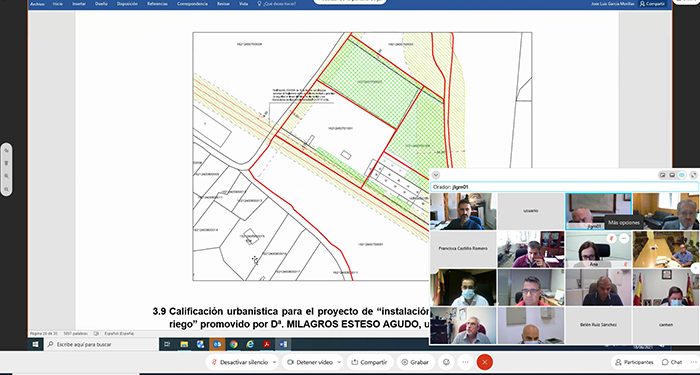Open the Revisar ribbon tab
This screenshot has width=700, height=375.
coord(223,4)
